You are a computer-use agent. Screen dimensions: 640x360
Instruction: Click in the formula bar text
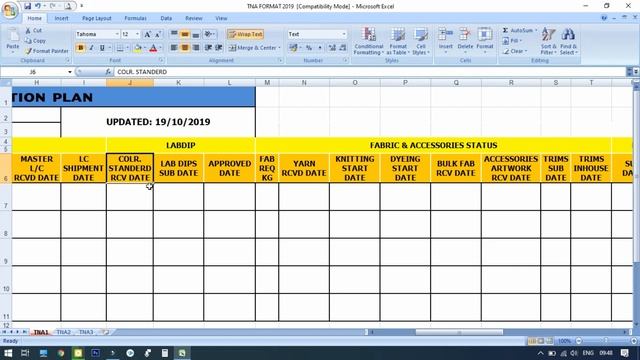point(142,72)
